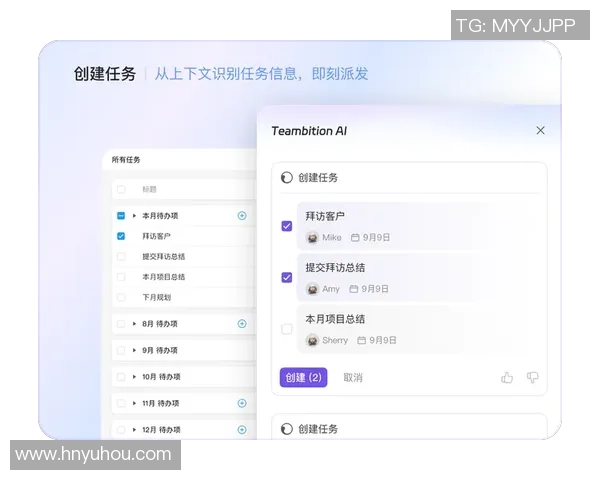Check 下月规划 in the task list

click(121, 297)
